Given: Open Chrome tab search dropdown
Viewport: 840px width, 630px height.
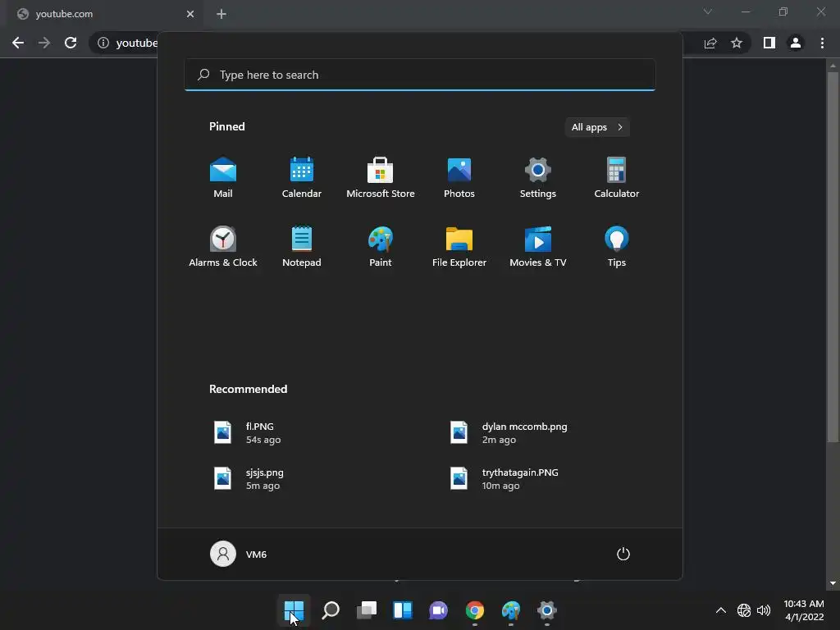Looking at the screenshot, I should click(708, 11).
